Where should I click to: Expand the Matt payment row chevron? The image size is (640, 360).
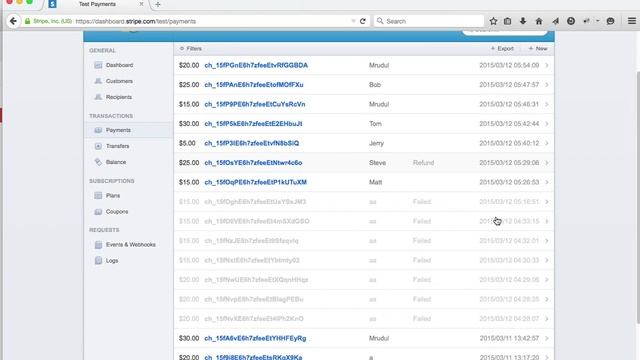click(x=547, y=182)
